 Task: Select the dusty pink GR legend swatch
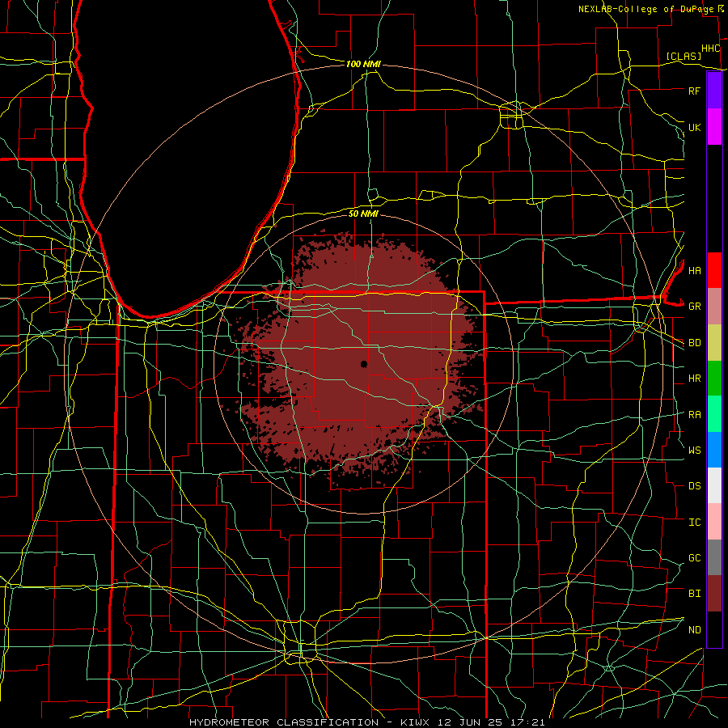[714, 307]
